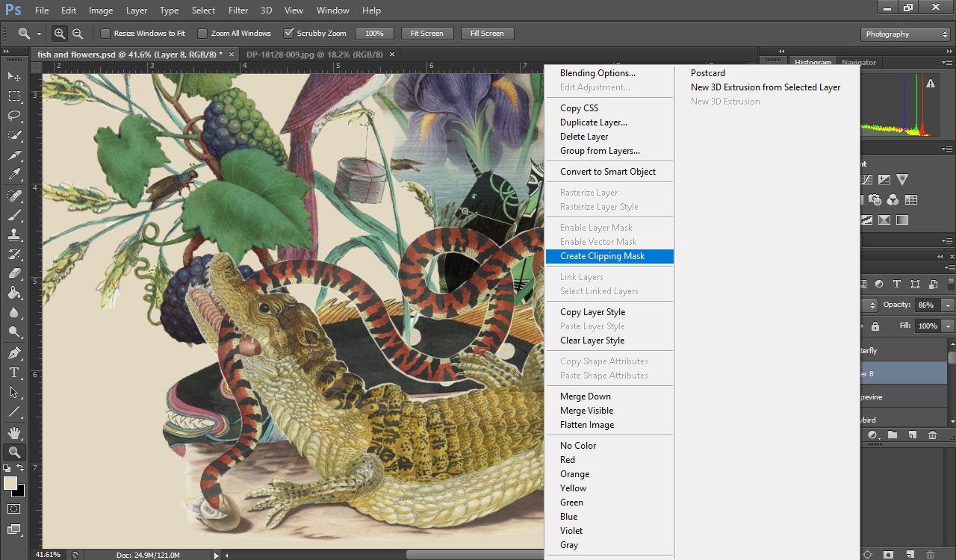Open the Filter menu
Screen dimensions: 956x560
238,10
